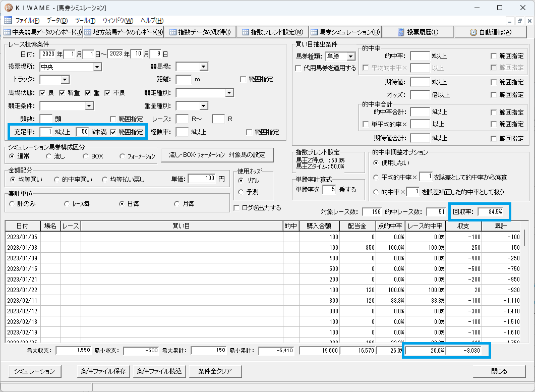Viewport: 535px width, 392px height.
Task: Open the ツール menu
Action: [x=85, y=21]
